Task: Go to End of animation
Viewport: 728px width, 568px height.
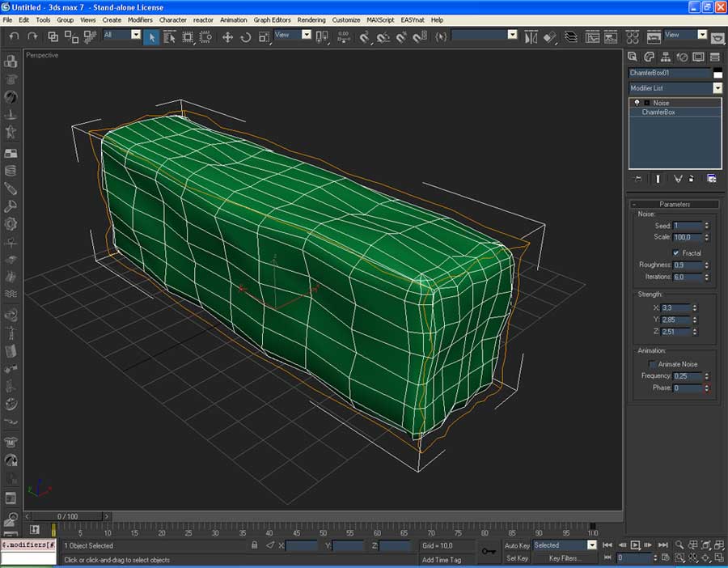Action: click(x=663, y=545)
